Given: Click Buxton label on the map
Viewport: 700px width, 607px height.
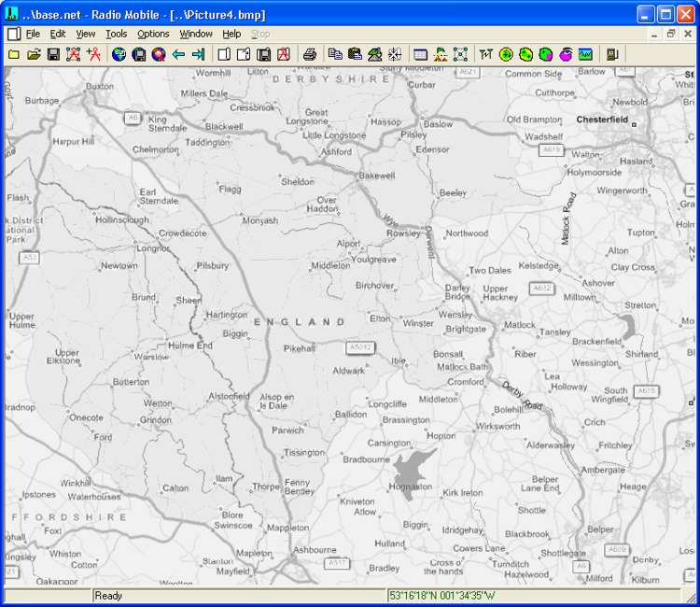Looking at the screenshot, I should [x=100, y=86].
